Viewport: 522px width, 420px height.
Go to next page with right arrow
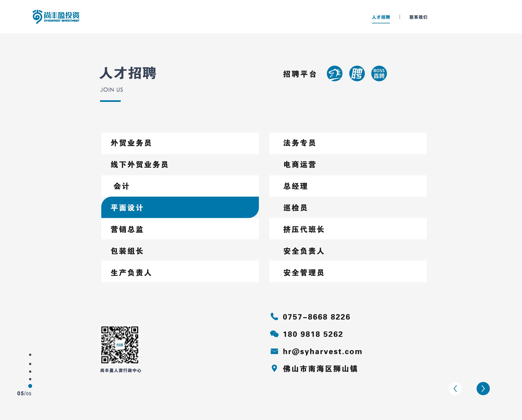click(483, 388)
